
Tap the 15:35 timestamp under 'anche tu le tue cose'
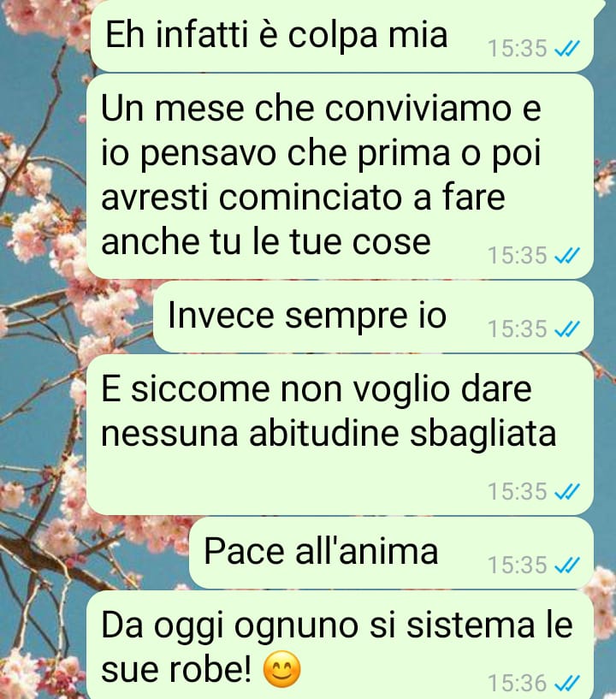click(x=517, y=256)
